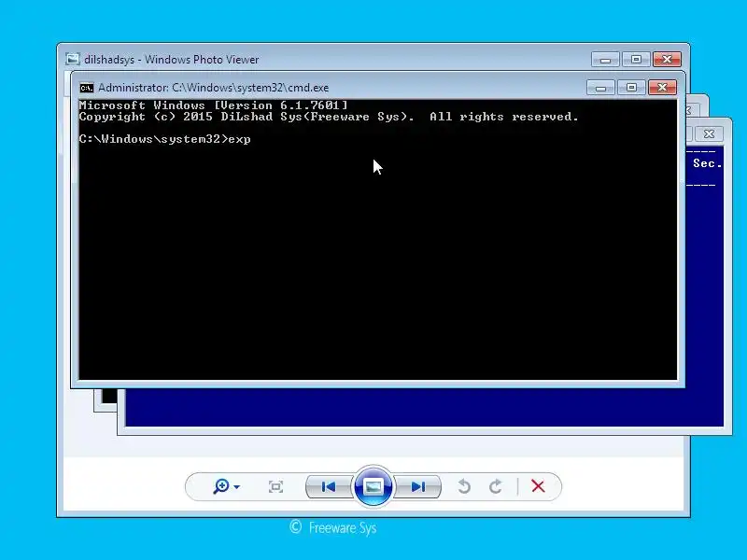Close the Windows Photo Viewer window
Image resolution: width=747 pixels, height=560 pixels.
coord(667,60)
